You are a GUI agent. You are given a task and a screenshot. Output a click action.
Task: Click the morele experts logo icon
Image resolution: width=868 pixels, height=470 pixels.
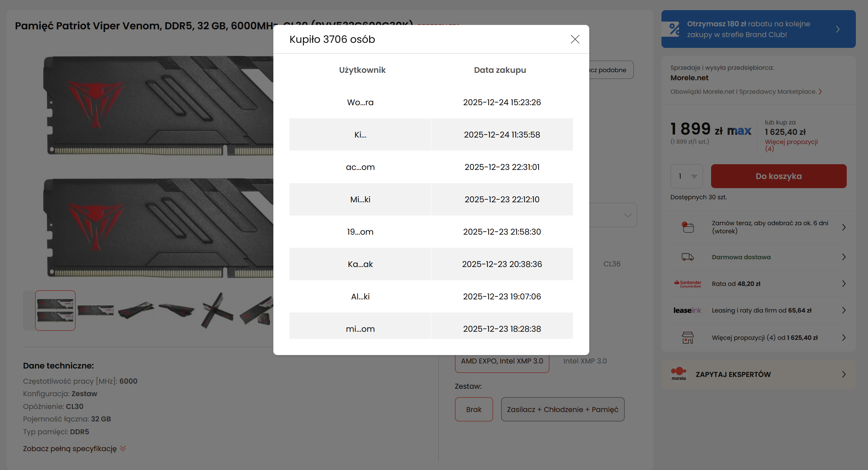pyautogui.click(x=679, y=374)
